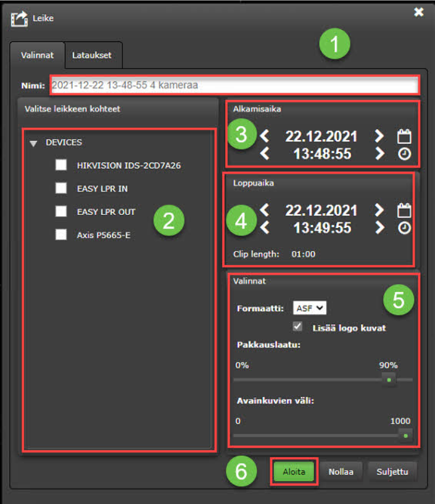
Task: Click the Nollaa reset button
Action: click(x=341, y=471)
